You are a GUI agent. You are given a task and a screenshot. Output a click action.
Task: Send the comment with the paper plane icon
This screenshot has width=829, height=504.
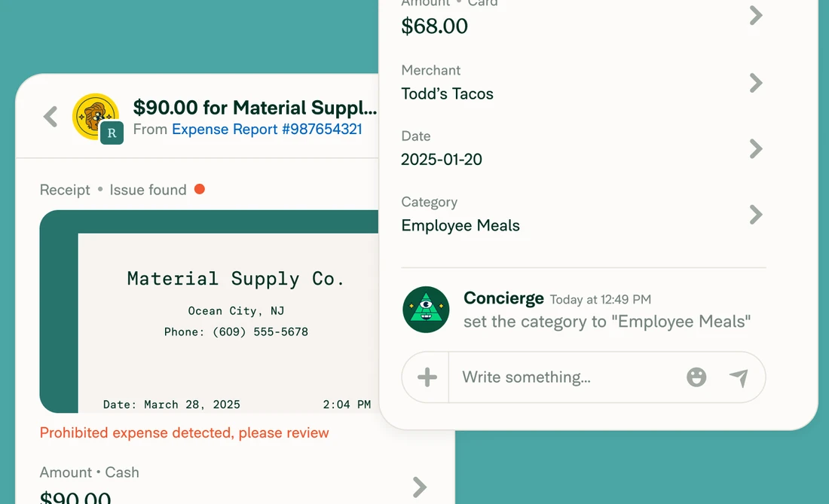(x=739, y=377)
